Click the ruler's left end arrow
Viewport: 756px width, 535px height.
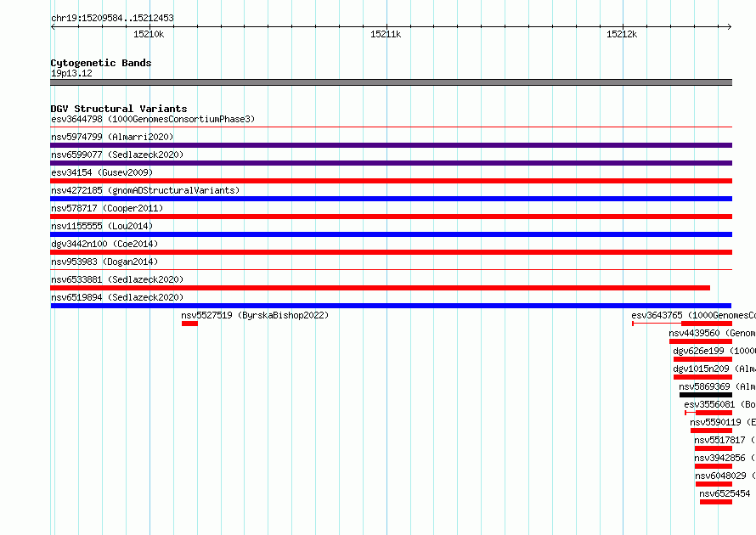53,26
